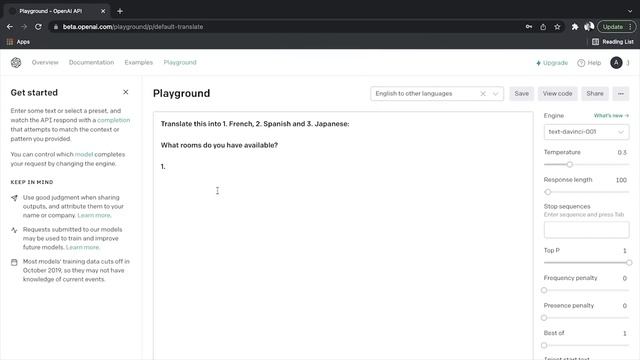
Task: Open the more options ellipsis menu
Action: 621,93
